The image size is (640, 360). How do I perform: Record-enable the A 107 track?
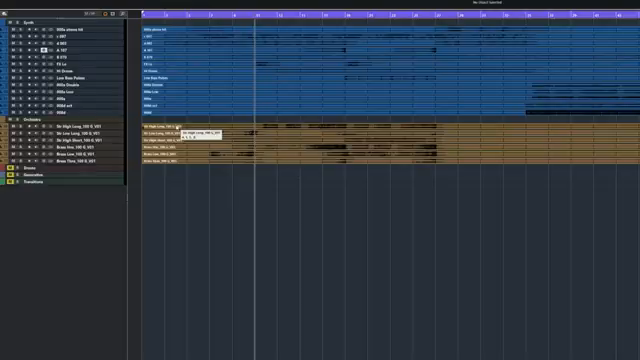click(x=29, y=50)
